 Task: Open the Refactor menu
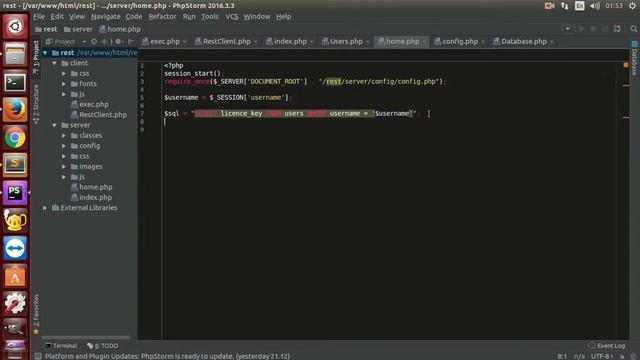click(x=162, y=17)
